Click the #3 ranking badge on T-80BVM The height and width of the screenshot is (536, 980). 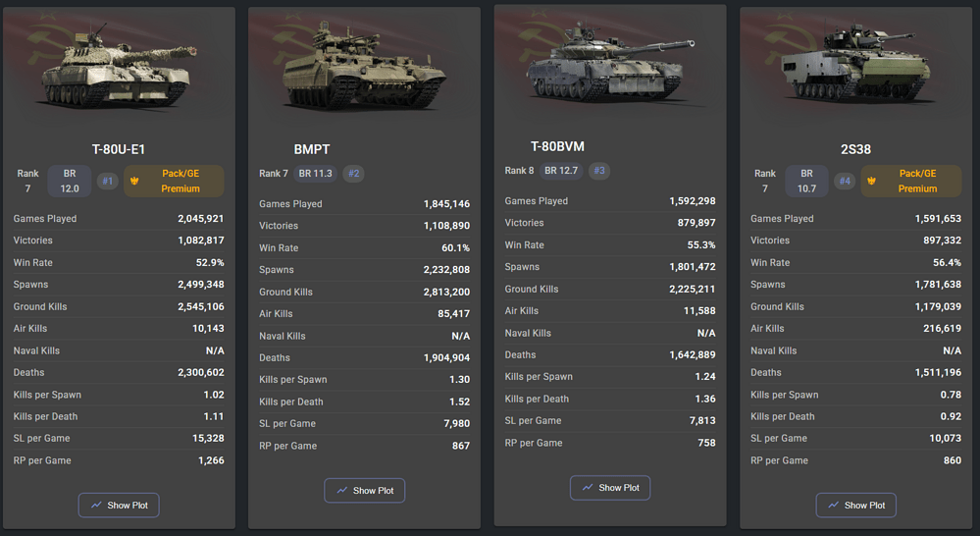click(599, 171)
